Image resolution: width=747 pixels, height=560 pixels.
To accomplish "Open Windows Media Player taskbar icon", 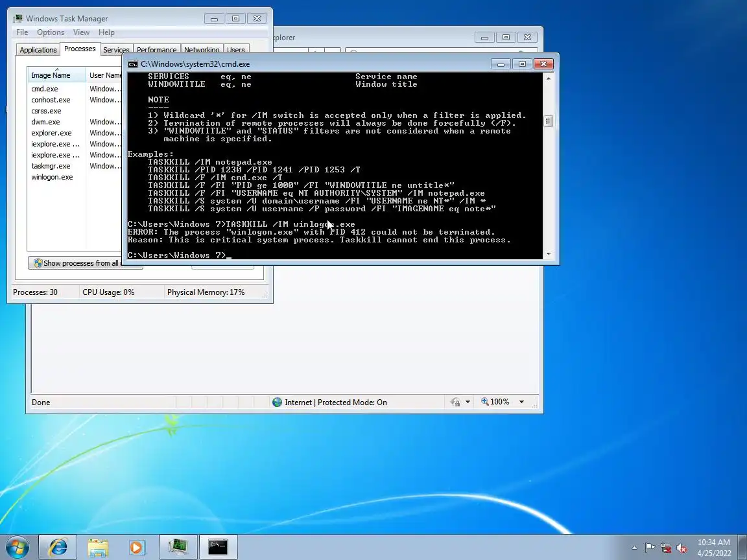I will click(137, 547).
